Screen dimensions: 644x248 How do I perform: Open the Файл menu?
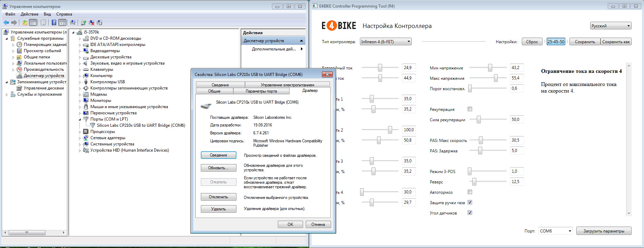tap(10, 14)
